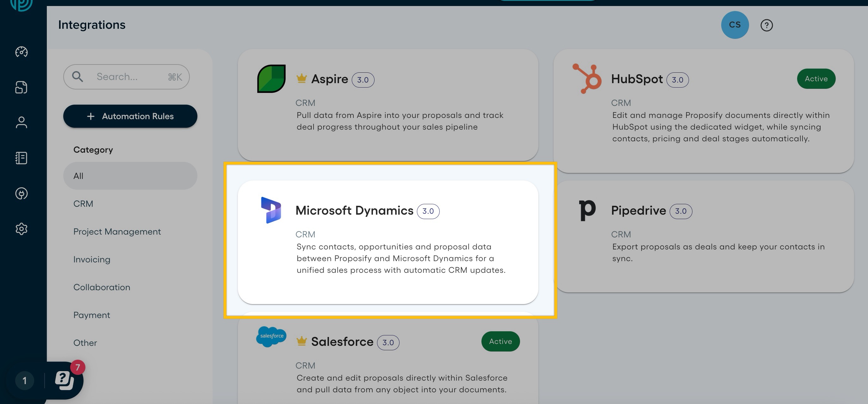The image size is (868, 404).
Task: Click the Automation Rules button
Action: point(130,116)
